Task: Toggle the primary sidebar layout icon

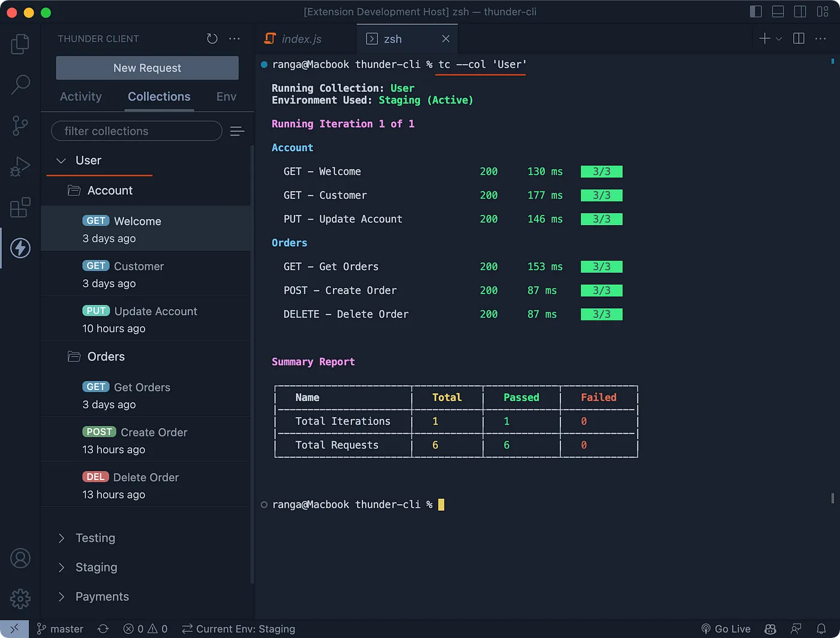Action: tap(756, 11)
